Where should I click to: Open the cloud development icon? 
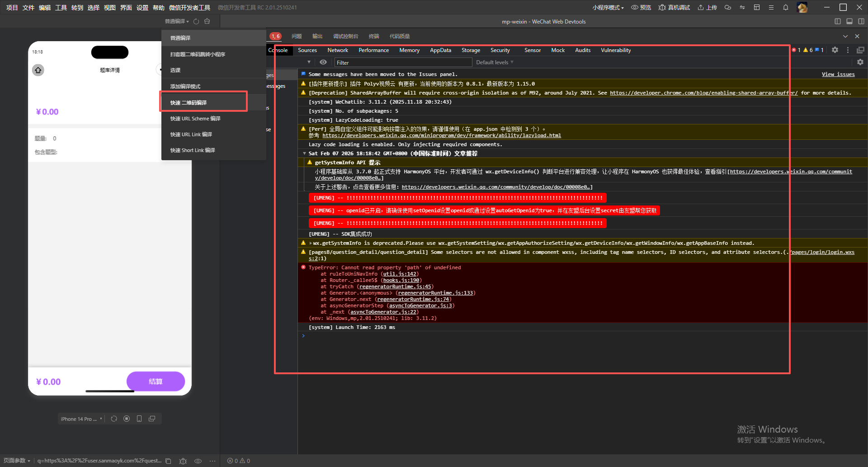pyautogui.click(x=728, y=7)
